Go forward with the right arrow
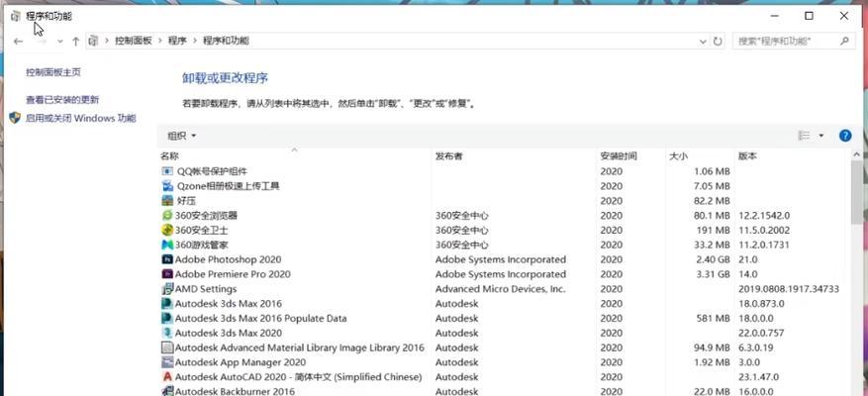The height and width of the screenshot is (396, 868). [41, 41]
